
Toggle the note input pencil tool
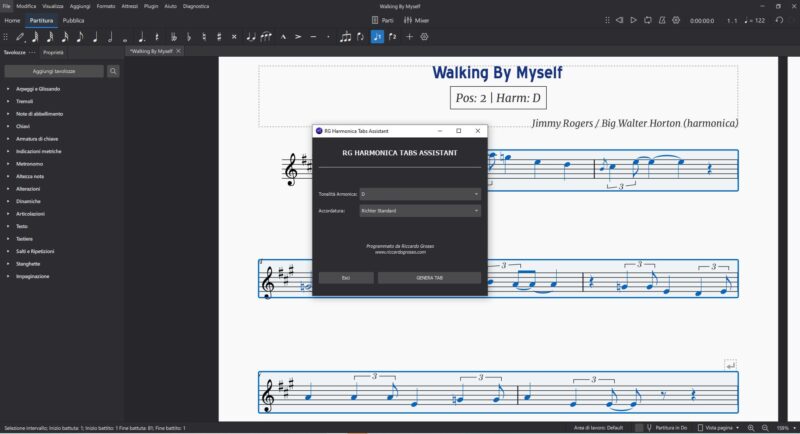pos(20,37)
